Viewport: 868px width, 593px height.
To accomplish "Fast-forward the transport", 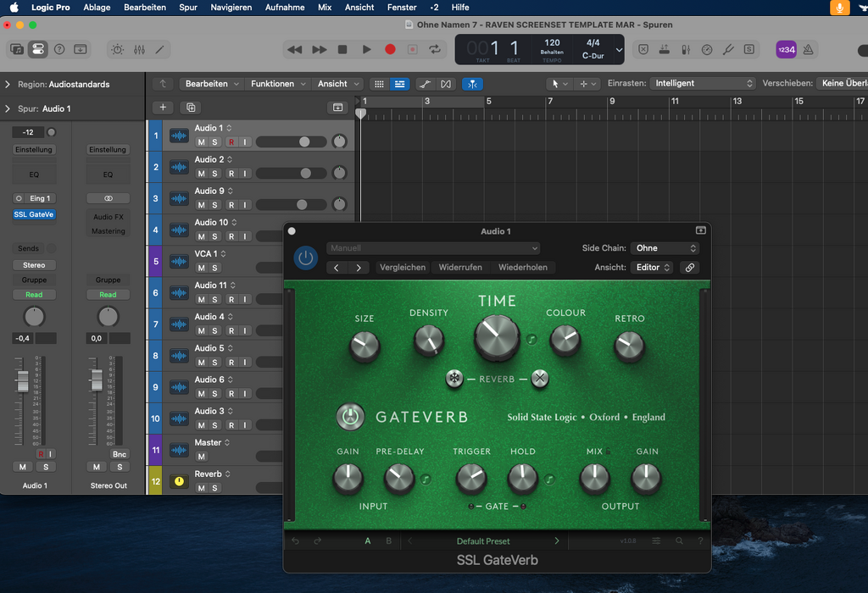I will [x=319, y=49].
